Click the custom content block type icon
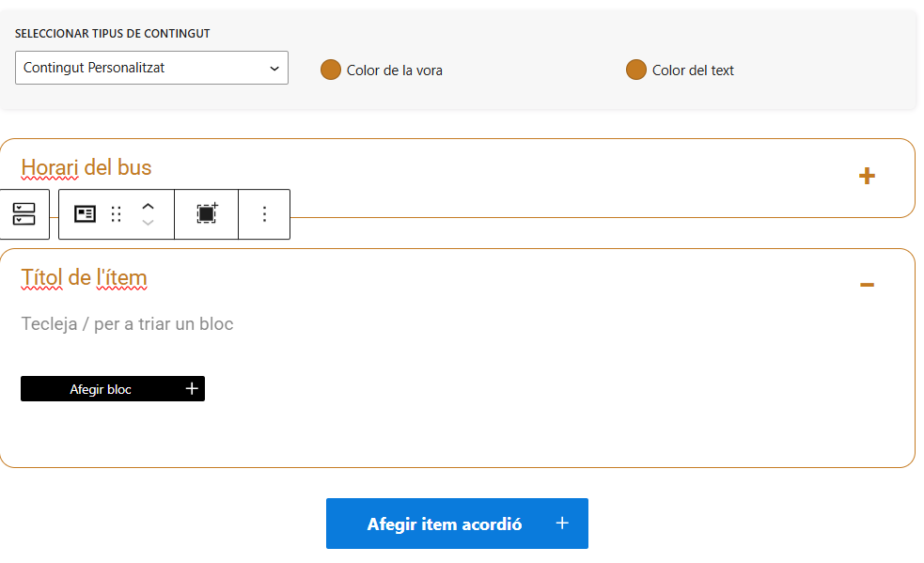 coord(86,214)
